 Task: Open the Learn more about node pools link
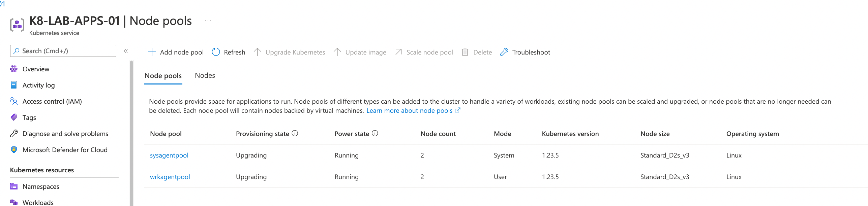[x=410, y=111]
